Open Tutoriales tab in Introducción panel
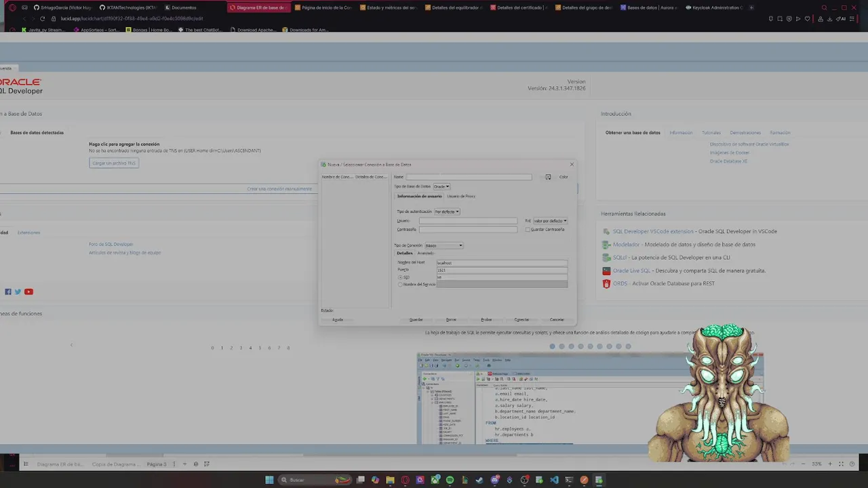 pyautogui.click(x=711, y=133)
